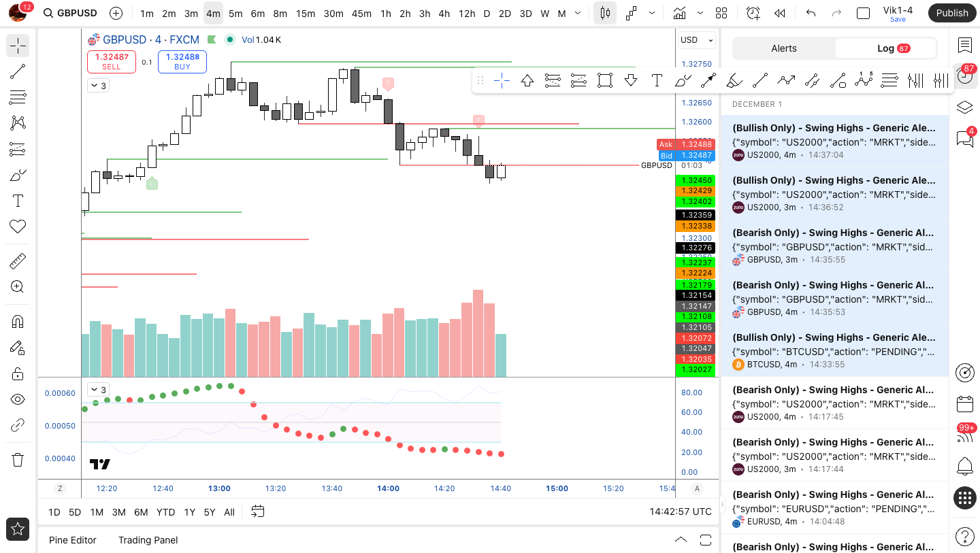Collapse the right alerts panel arrow

[x=722, y=505]
